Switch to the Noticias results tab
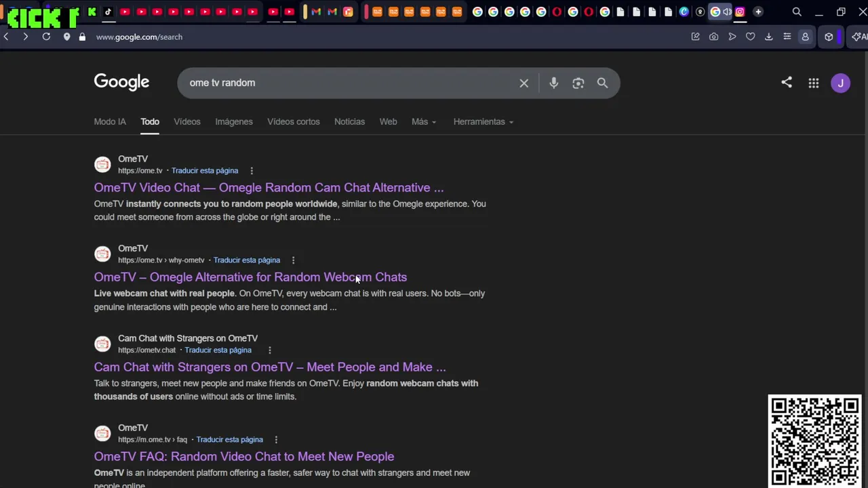 point(349,121)
